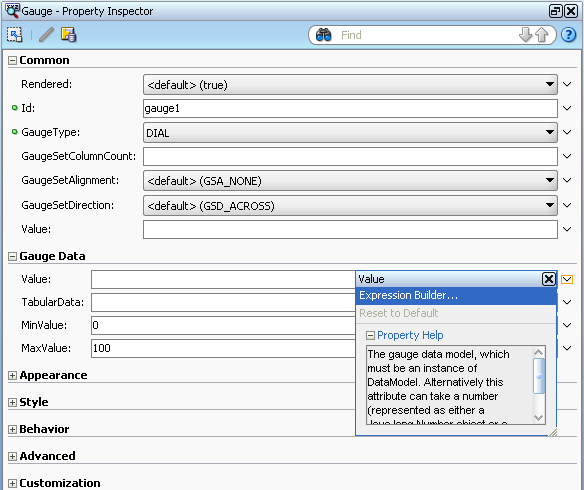Viewport: 584px width, 490px height.
Task: Click the Property Help scrollbar thumb
Action: [539, 376]
